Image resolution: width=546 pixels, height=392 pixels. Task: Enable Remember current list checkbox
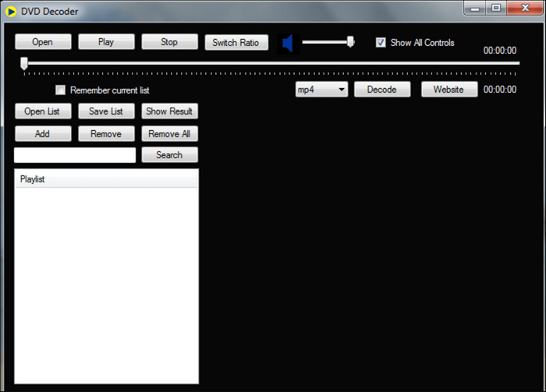(x=61, y=90)
